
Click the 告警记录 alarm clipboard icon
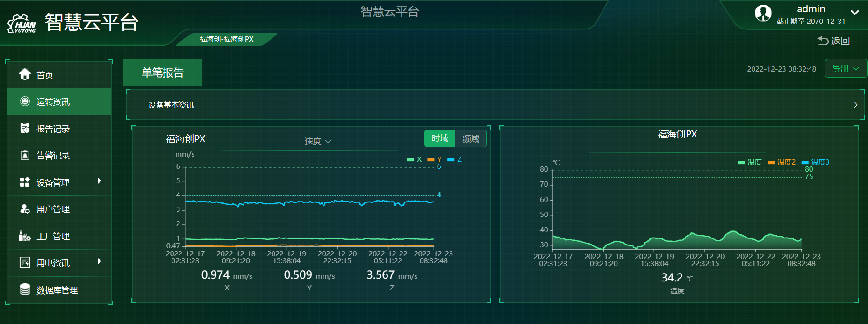pyautogui.click(x=25, y=155)
